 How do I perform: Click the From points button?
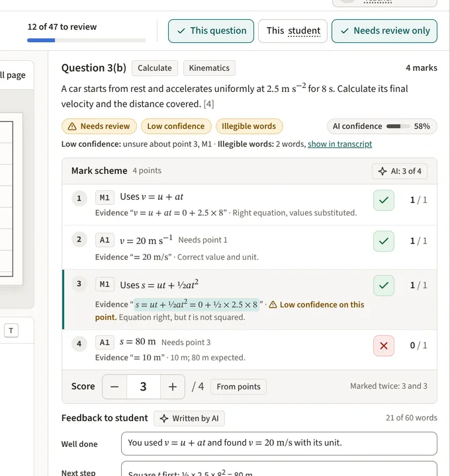238,387
